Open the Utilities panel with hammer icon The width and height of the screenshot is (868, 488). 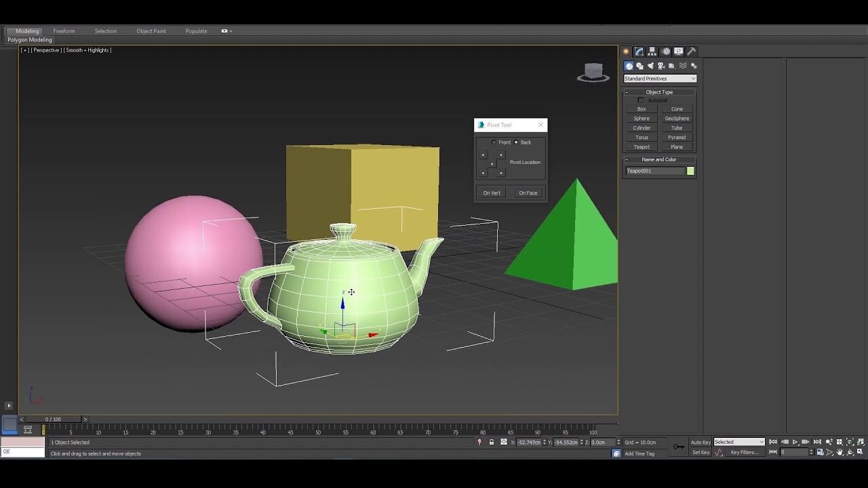pyautogui.click(x=691, y=51)
